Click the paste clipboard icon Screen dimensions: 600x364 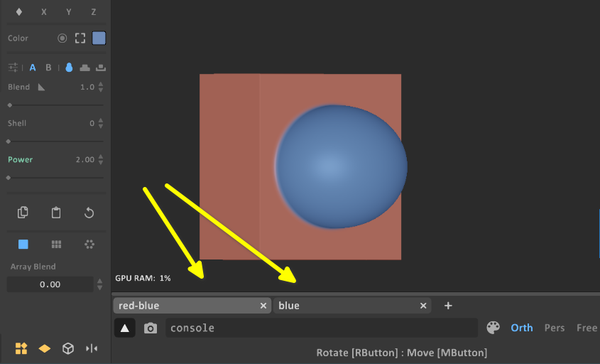tap(56, 212)
